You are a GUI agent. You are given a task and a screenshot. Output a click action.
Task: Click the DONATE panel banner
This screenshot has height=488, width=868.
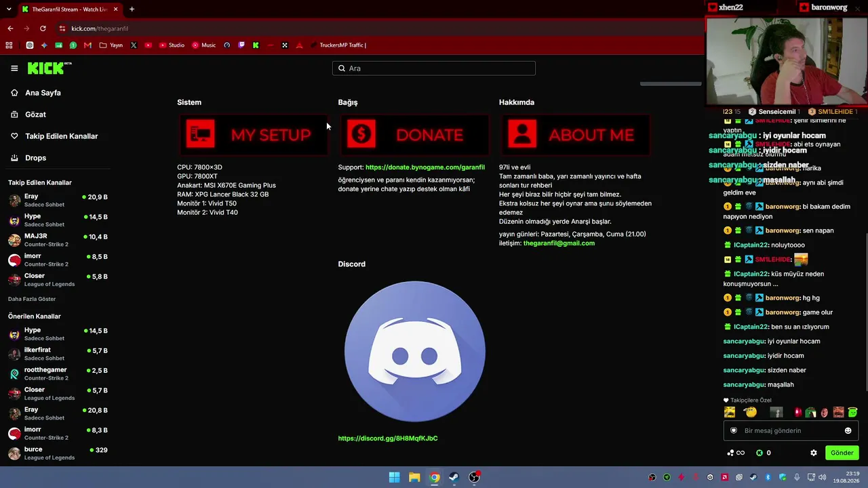click(414, 134)
